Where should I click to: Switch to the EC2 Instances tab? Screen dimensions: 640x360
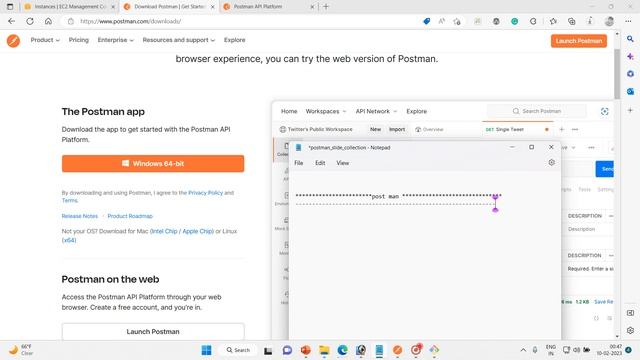[x=69, y=7]
